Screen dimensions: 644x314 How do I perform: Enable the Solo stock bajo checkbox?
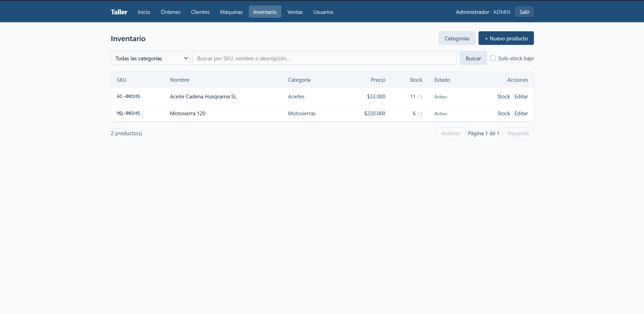pyautogui.click(x=493, y=58)
